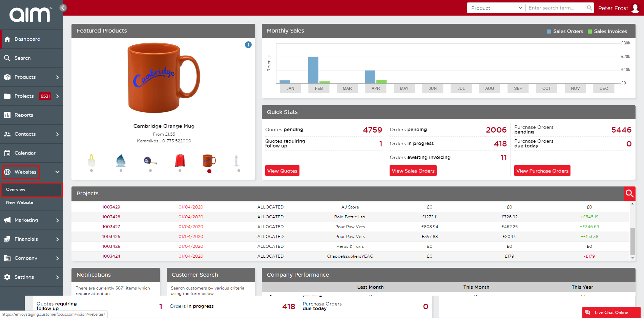Viewport: 644px width, 318px height.
Task: Click the Peter Frost username
Action: [x=613, y=8]
